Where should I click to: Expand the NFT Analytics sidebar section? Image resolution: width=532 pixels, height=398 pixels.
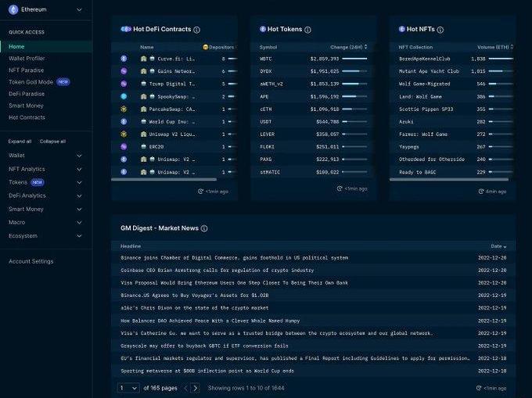pyautogui.click(x=79, y=169)
